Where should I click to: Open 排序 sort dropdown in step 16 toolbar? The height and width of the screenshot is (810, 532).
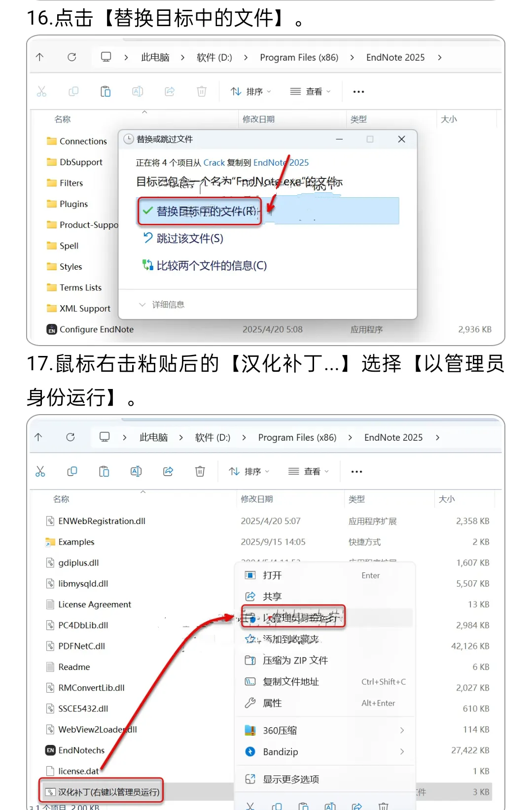click(251, 92)
